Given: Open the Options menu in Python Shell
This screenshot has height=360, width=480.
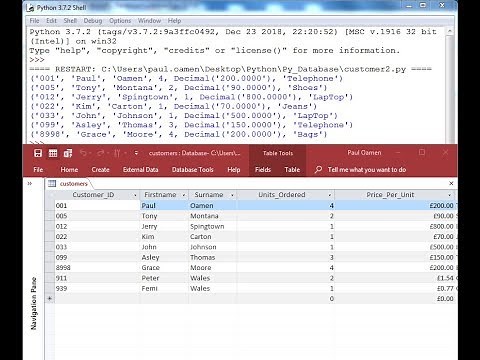Looking at the screenshot, I should click(x=120, y=21).
